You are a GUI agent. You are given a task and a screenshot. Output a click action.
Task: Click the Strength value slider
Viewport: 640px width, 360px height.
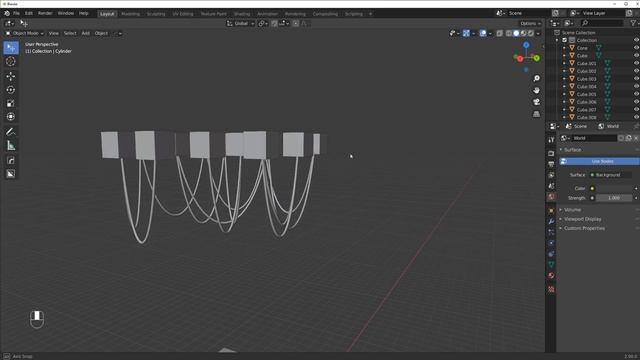tap(614, 198)
